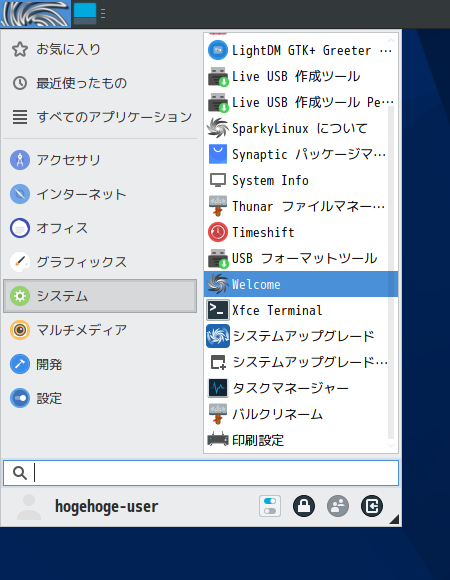Open settings manager toggle icon at bottom

(270, 506)
